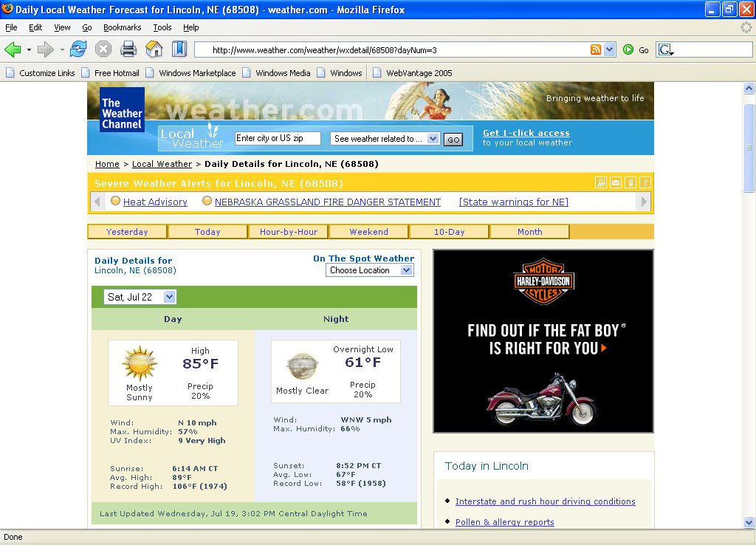Open the File menu
756x545 pixels.
click(x=11, y=27)
